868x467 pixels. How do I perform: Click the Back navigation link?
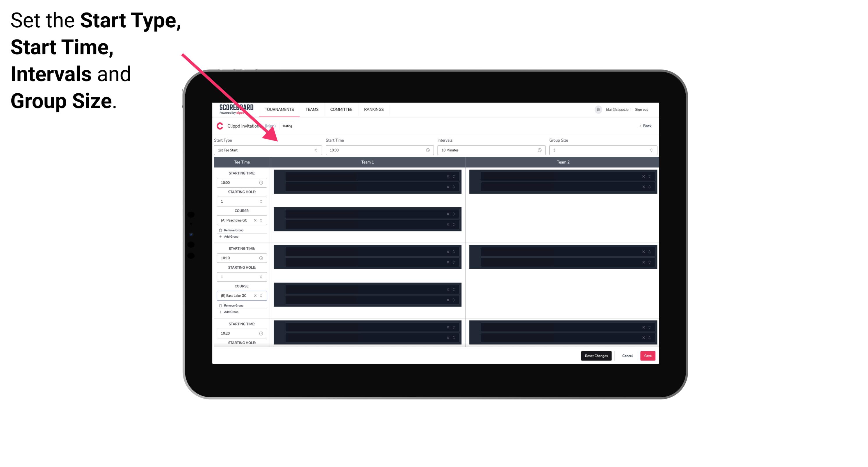tap(644, 125)
